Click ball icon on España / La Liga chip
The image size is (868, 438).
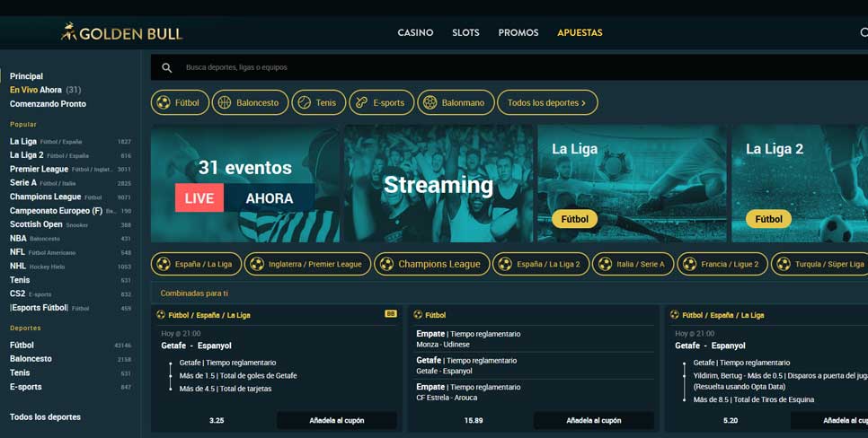pos(164,264)
